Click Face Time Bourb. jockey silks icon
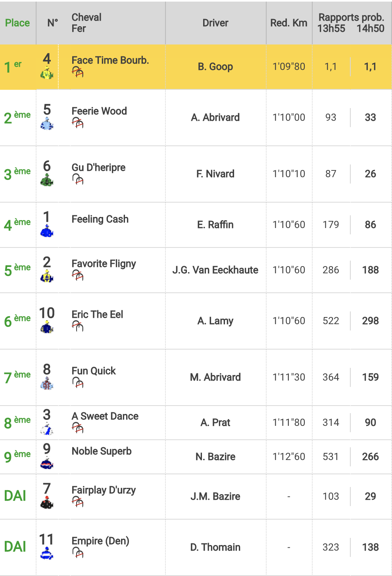 click(x=47, y=73)
